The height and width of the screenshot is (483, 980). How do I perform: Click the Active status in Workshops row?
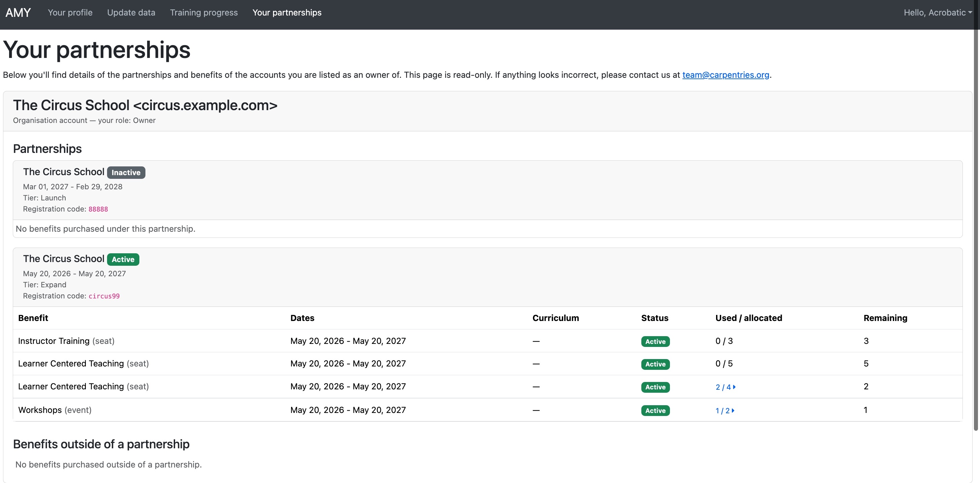pos(655,411)
